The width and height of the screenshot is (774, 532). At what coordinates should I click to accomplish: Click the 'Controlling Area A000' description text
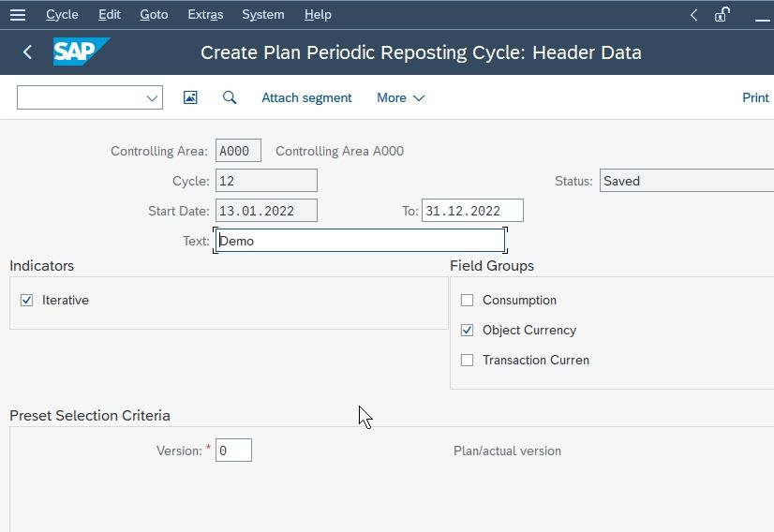[339, 151]
